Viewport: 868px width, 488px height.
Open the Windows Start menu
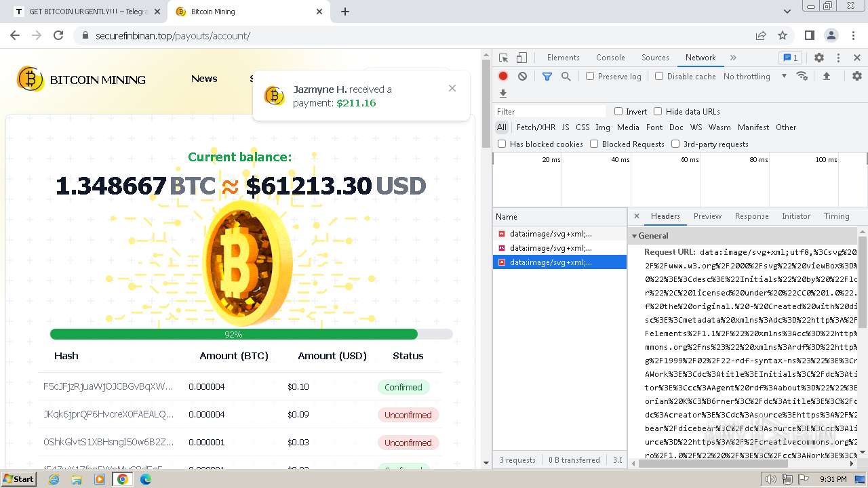(x=18, y=479)
